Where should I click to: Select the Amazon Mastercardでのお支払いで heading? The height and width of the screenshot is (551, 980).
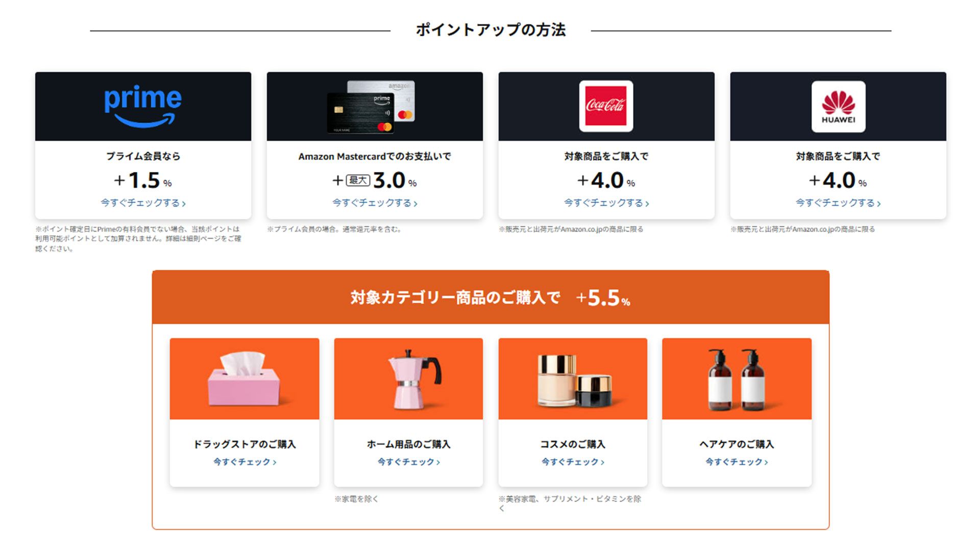[x=375, y=156]
